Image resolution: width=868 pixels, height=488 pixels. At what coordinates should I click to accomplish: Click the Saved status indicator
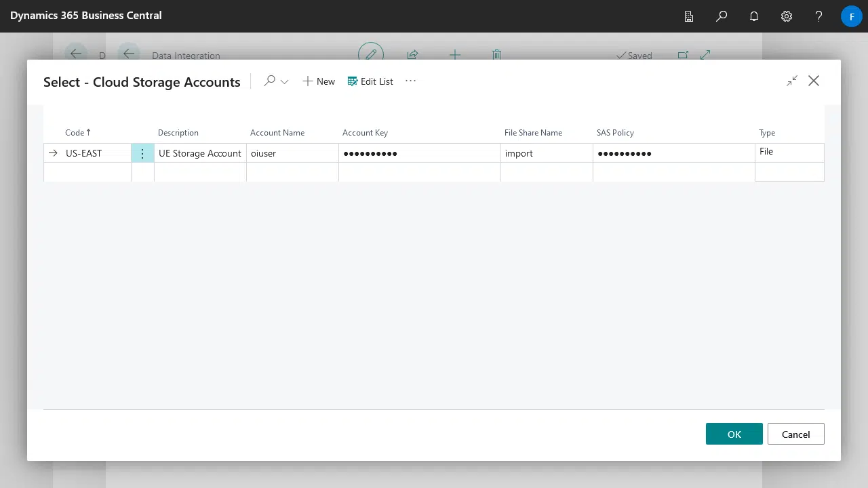click(633, 55)
